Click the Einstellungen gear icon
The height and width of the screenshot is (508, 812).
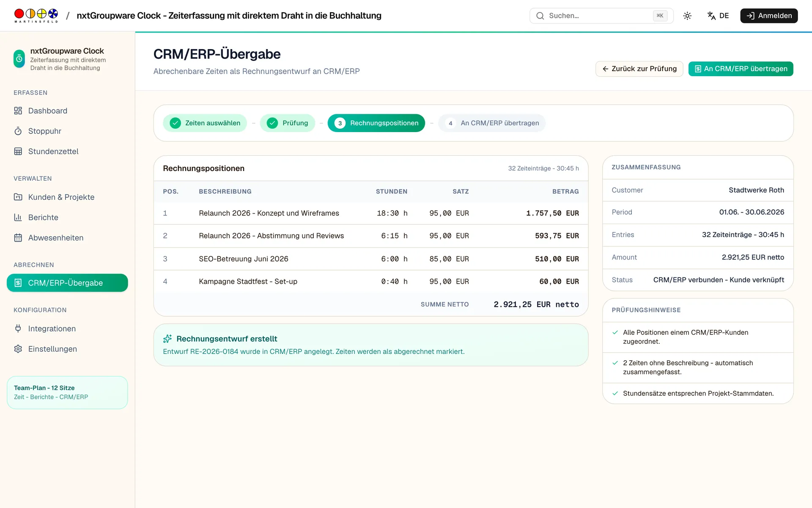(18, 349)
